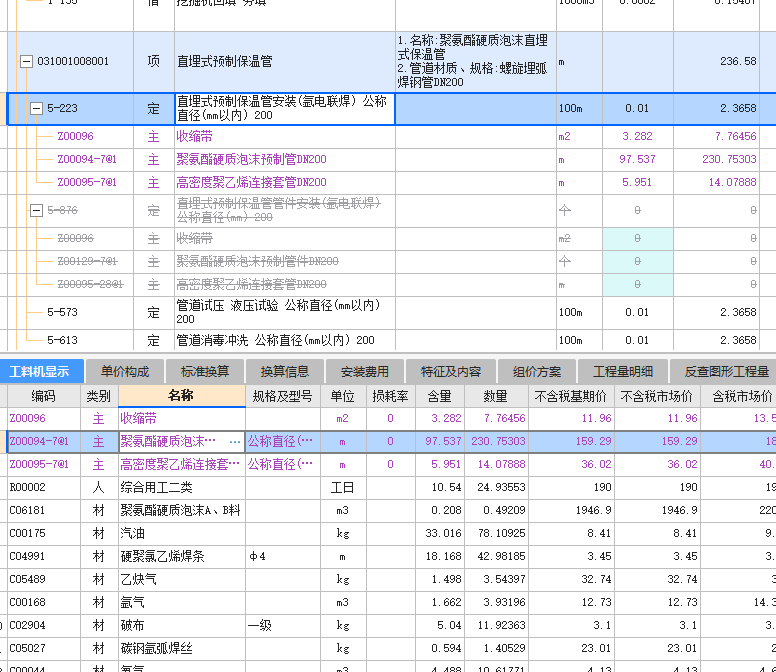Select struck-out row Z00129-7@1
Screen dimensions: 776x672
[391, 261]
